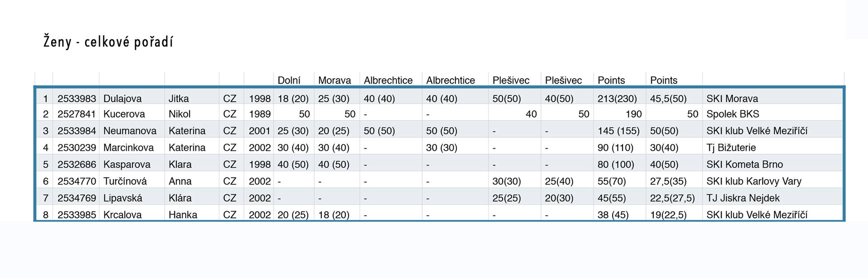The image size is (868, 278).
Task: Click the "Ženy - celkové pořadí" heading
Action: click(108, 42)
